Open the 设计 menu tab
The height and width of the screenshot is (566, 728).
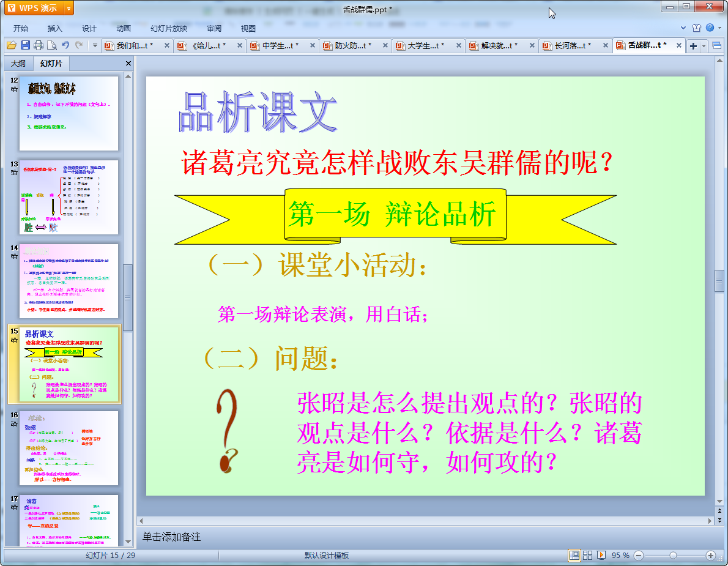pos(89,28)
